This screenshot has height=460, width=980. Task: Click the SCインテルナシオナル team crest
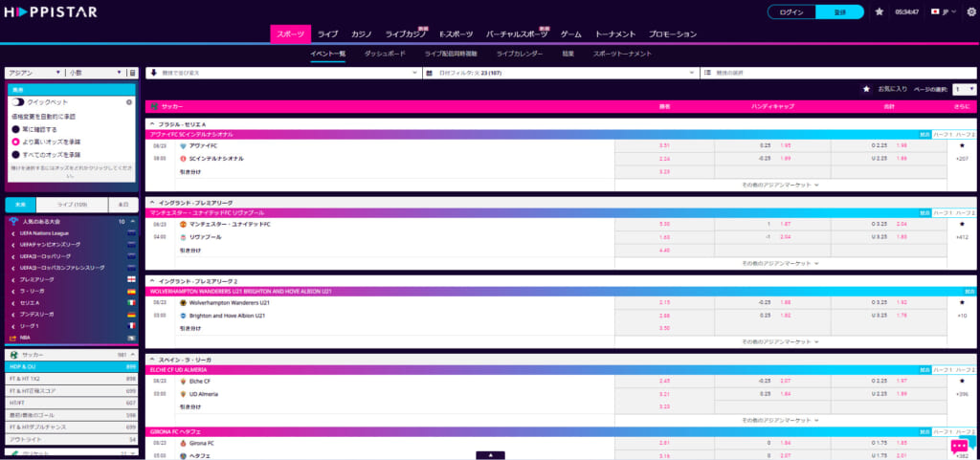click(x=183, y=159)
